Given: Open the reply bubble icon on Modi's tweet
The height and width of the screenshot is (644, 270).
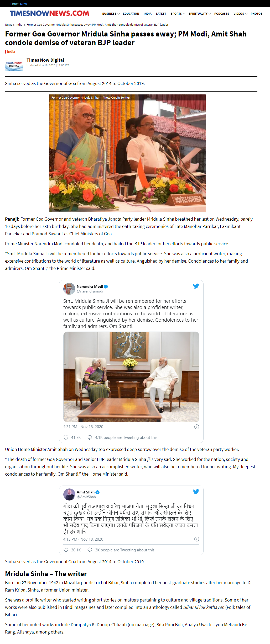Looking at the screenshot, I should [x=90, y=438].
